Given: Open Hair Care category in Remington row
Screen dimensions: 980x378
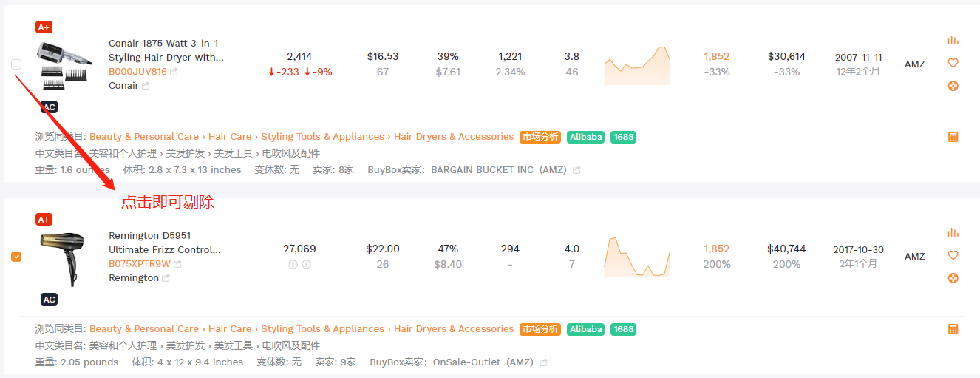Looking at the screenshot, I should click(x=230, y=329).
